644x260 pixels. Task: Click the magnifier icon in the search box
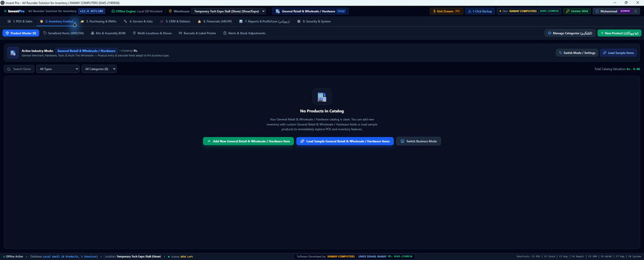(9, 69)
